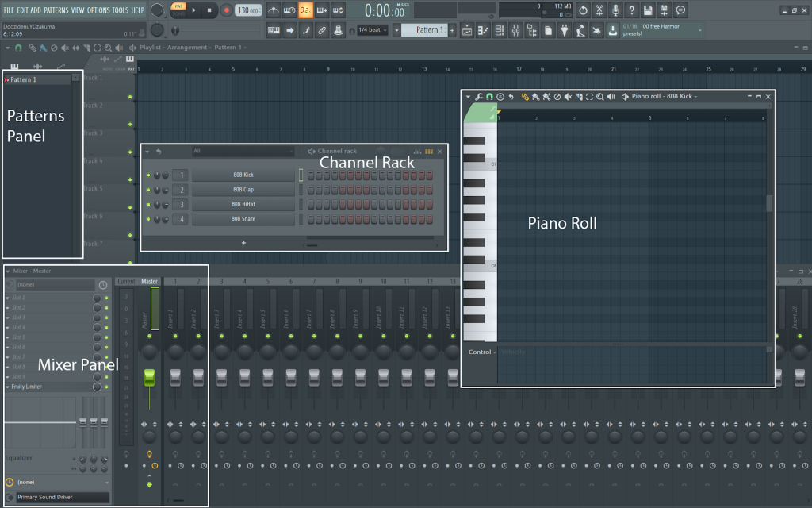The height and width of the screenshot is (508, 812).
Task: Click the undo history circular arrow icon
Action: [x=583, y=10]
